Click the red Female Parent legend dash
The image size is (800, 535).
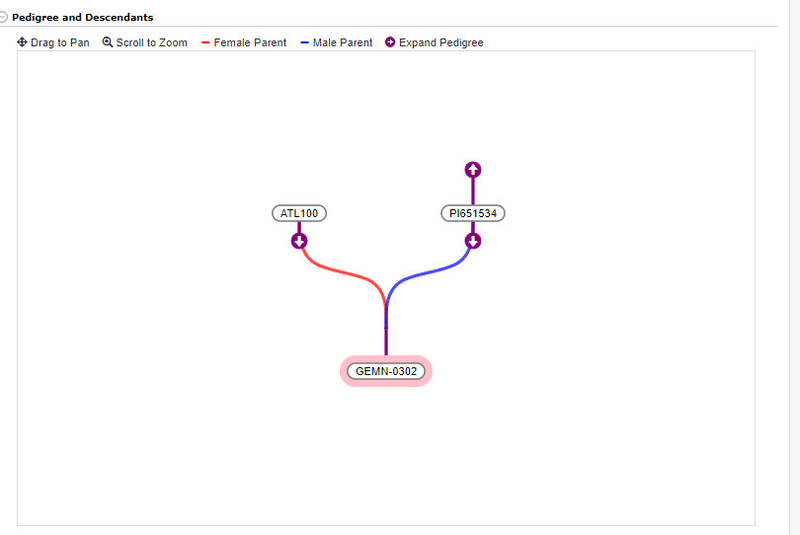point(206,43)
